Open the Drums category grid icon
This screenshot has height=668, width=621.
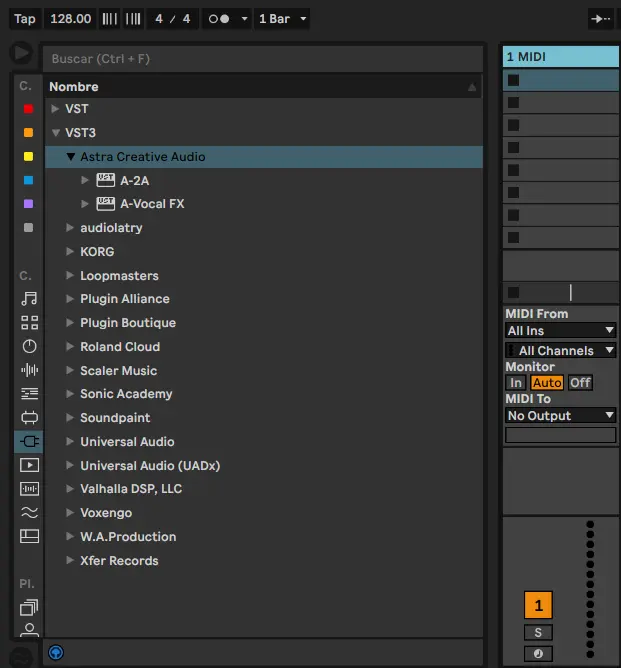pos(29,322)
